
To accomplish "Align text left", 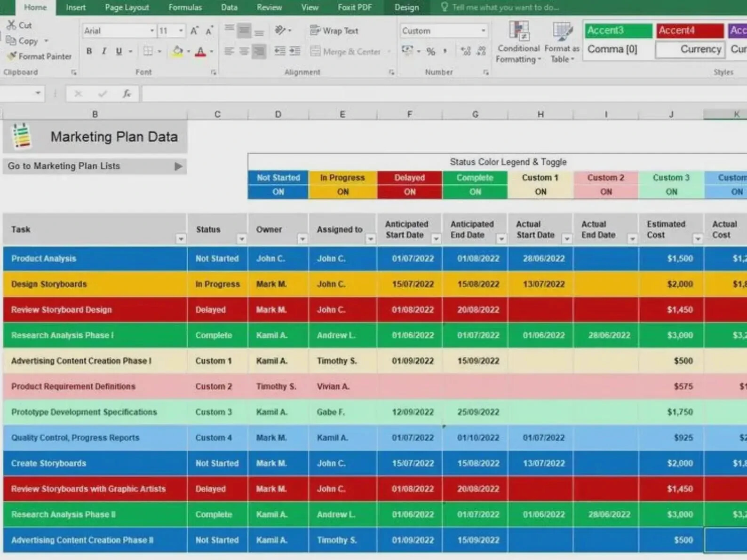I will pos(229,51).
